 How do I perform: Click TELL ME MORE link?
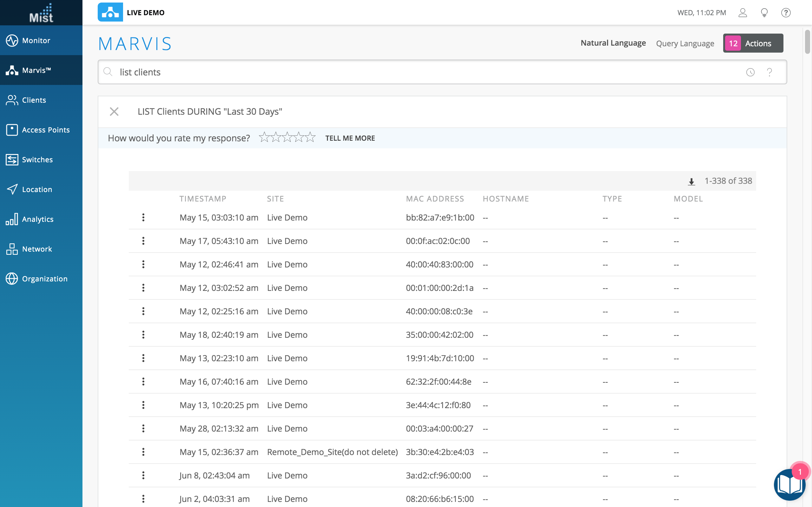click(350, 138)
